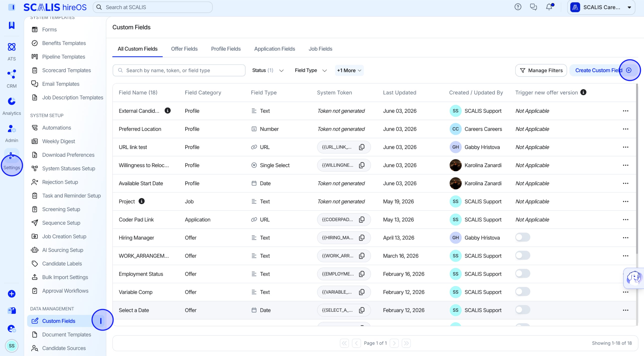The width and height of the screenshot is (644, 356).
Task: Expand the Field Type filter dropdown
Action: coord(311,70)
